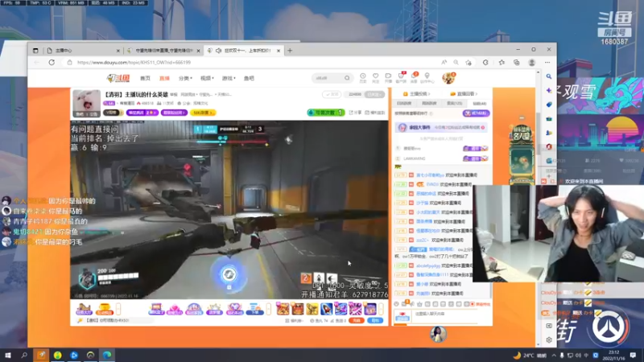Click the green 可领次数 button
Viewport: 644px width, 362px height.
tap(325, 113)
